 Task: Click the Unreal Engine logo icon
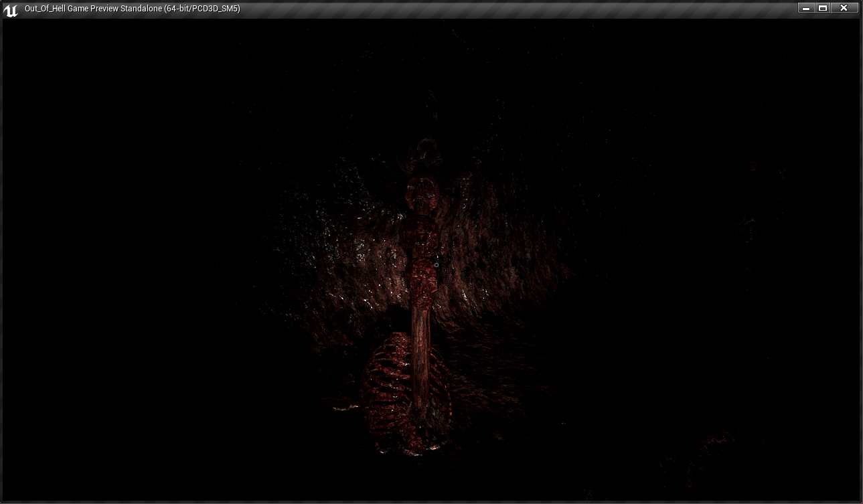coord(10,9)
